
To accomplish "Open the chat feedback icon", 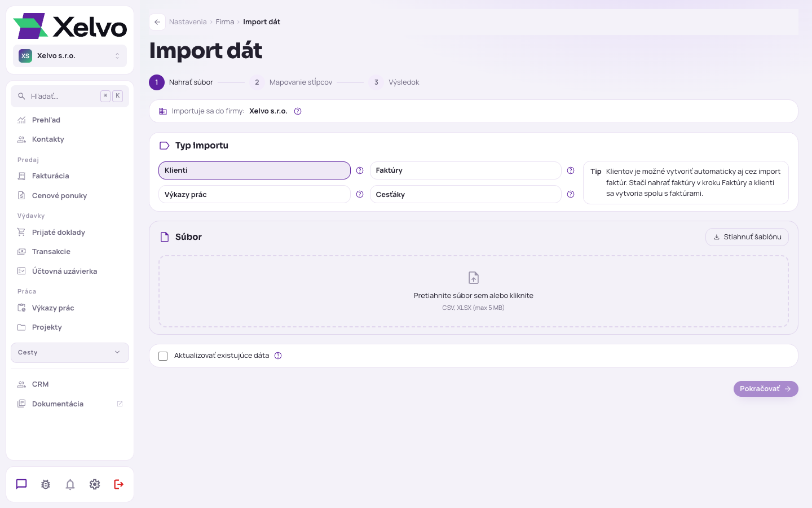I will 21,484.
